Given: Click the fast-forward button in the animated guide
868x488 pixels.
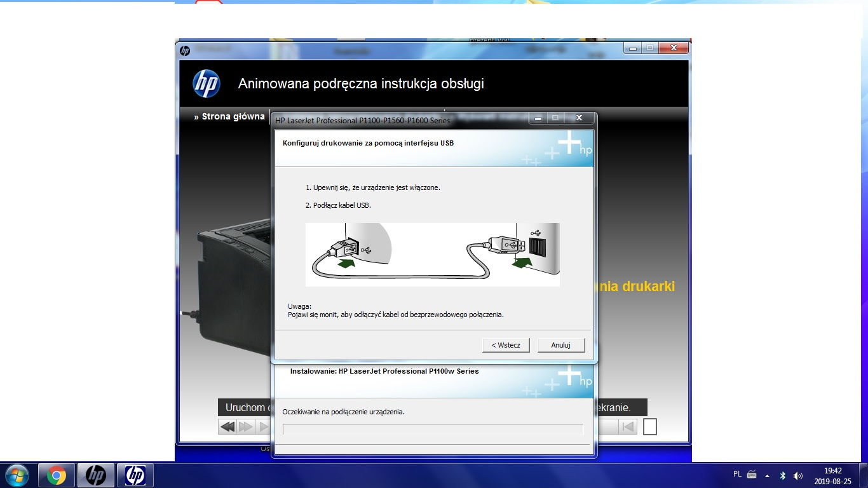Looking at the screenshot, I should 245,427.
